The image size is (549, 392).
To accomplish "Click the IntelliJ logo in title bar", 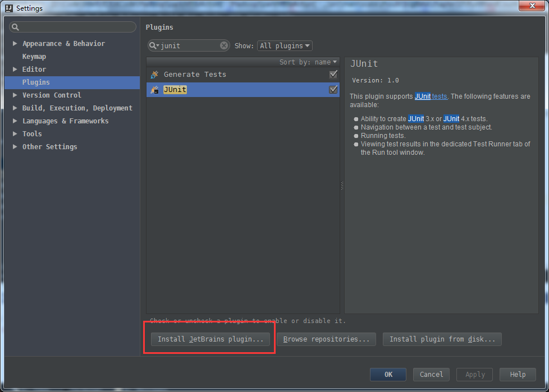I will tap(9, 8).
